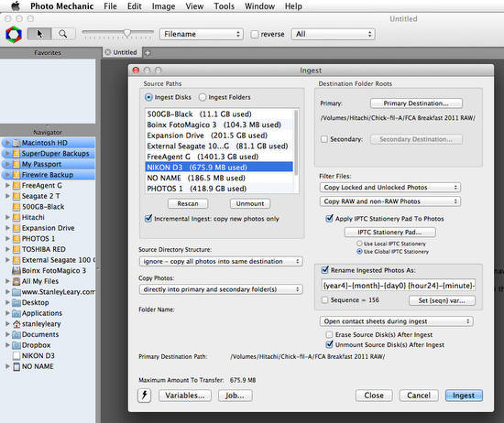Click the Desktop folder icon
This screenshot has height=423, width=504.
(x=16, y=302)
